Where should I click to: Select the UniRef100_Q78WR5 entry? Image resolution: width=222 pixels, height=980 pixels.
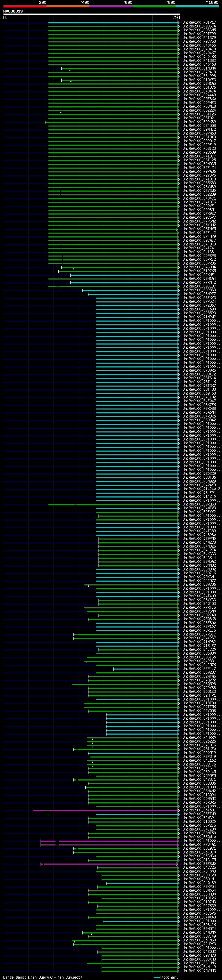[x=199, y=371]
